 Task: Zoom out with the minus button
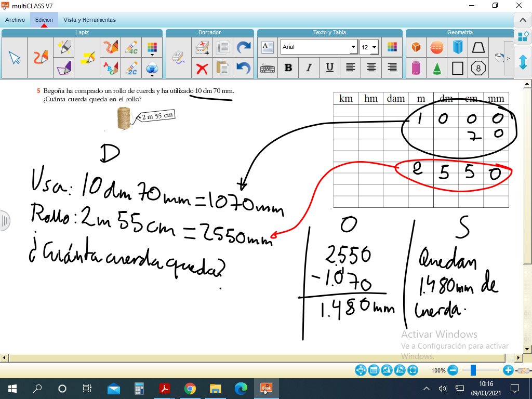click(x=453, y=370)
